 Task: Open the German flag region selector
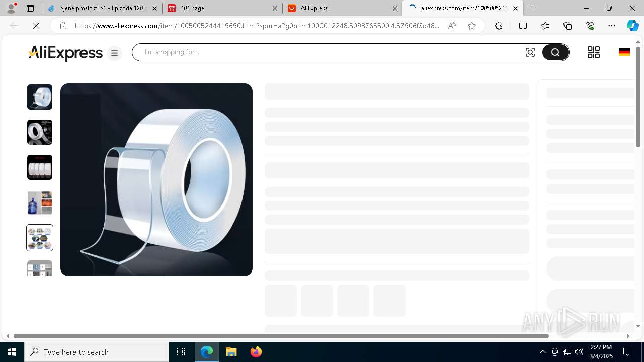click(624, 52)
